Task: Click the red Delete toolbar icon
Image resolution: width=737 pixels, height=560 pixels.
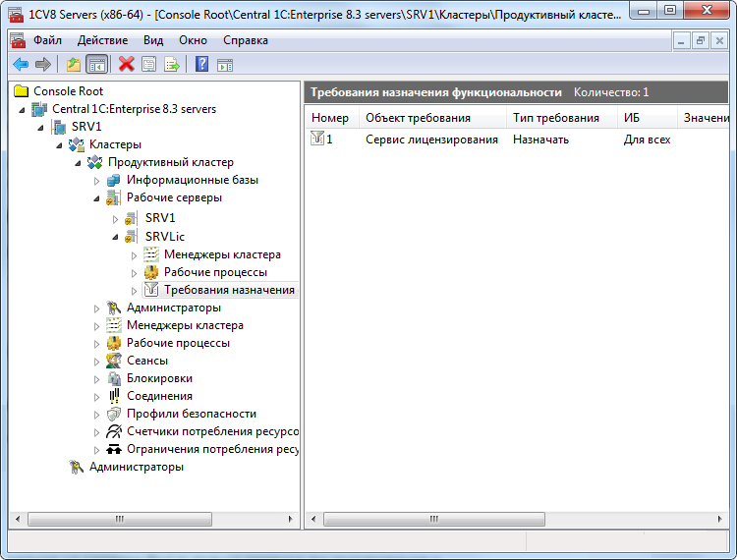Action: [x=126, y=64]
